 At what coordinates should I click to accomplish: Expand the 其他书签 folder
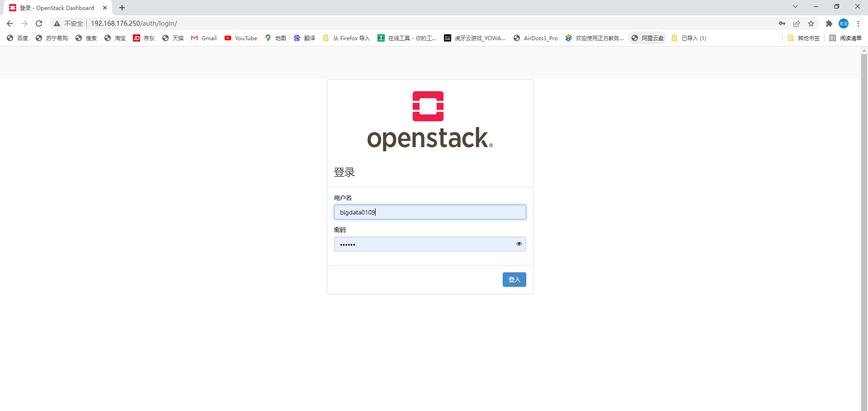point(804,38)
